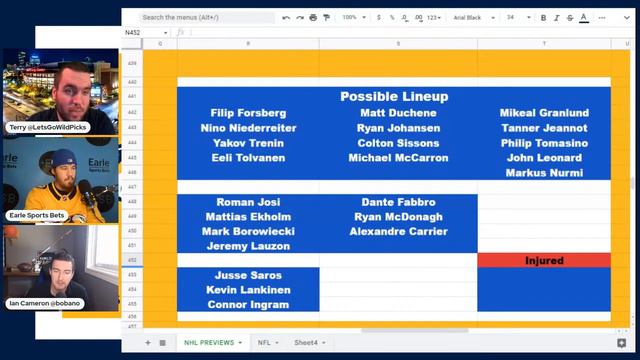The width and height of the screenshot is (640, 360).
Task: Select the Tanner Jeannot cell
Action: coord(544,128)
